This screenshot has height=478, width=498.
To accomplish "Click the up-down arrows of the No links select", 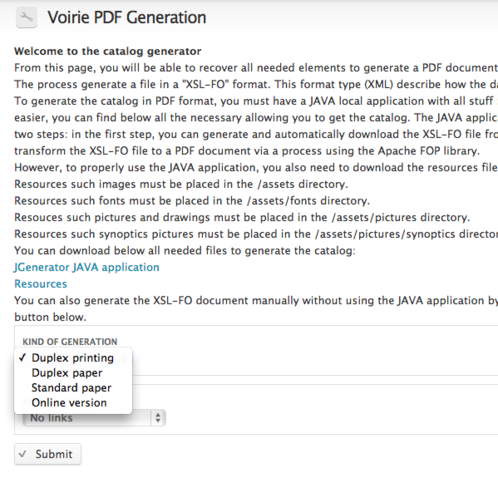I will point(158,418).
